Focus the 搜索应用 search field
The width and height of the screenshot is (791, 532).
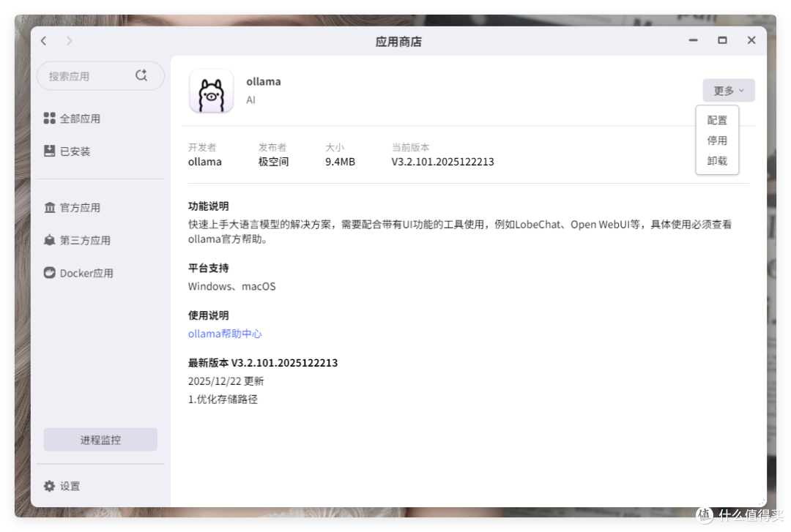click(x=100, y=76)
